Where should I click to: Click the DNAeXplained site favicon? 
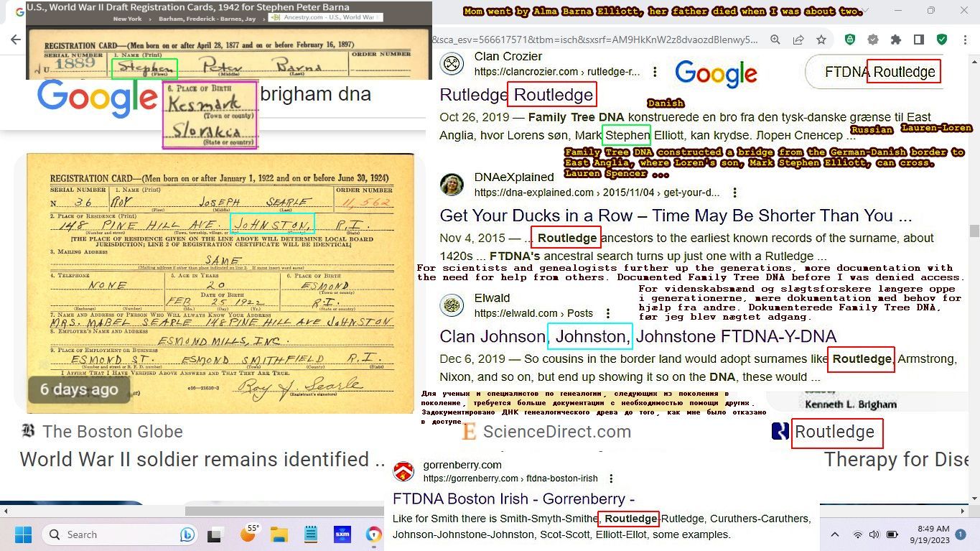coord(452,185)
